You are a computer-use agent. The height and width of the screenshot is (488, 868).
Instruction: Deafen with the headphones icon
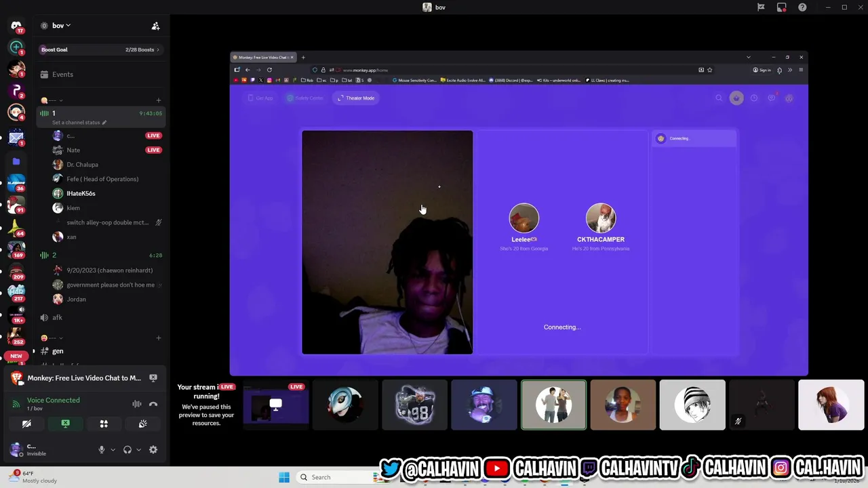point(127,450)
